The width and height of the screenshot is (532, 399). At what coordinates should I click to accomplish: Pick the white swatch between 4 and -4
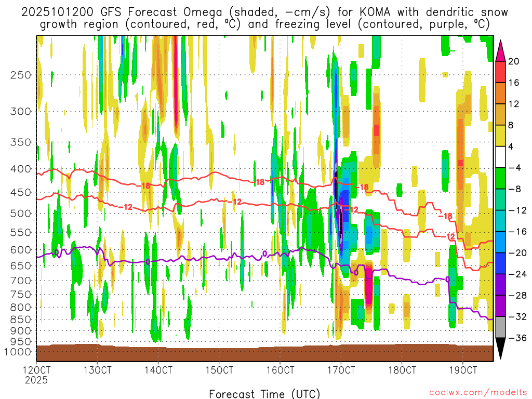pos(501,157)
